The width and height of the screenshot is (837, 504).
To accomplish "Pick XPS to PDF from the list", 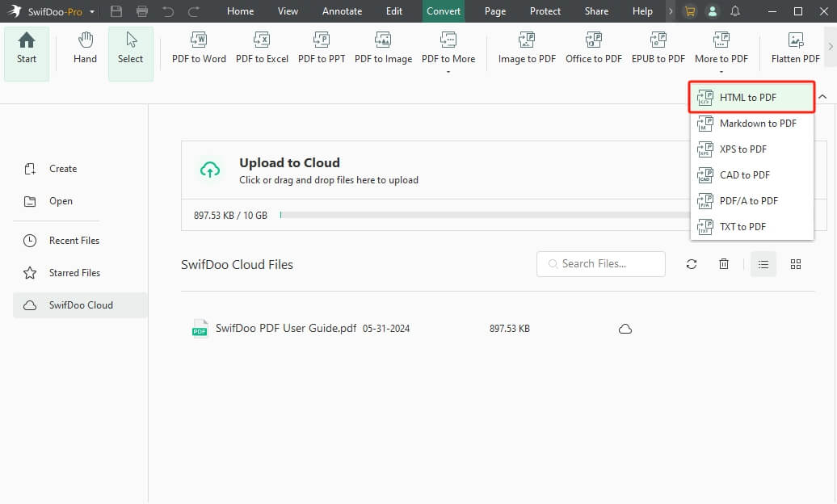I will point(751,149).
